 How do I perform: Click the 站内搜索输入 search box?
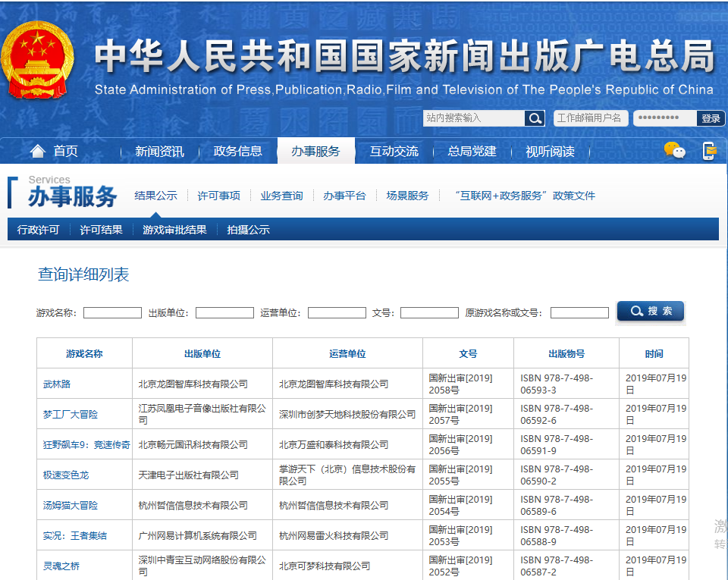click(x=473, y=118)
